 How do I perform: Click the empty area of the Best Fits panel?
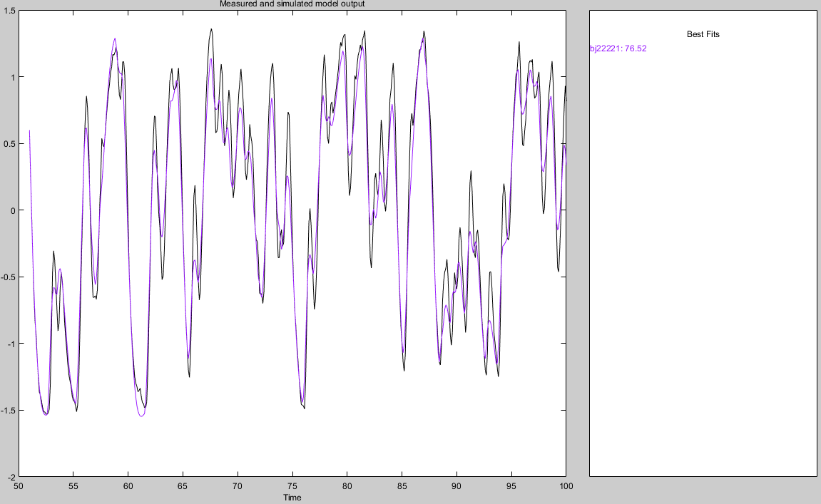click(703, 271)
